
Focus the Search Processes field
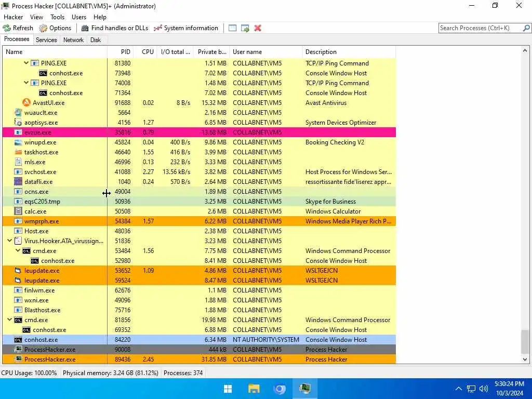click(481, 28)
